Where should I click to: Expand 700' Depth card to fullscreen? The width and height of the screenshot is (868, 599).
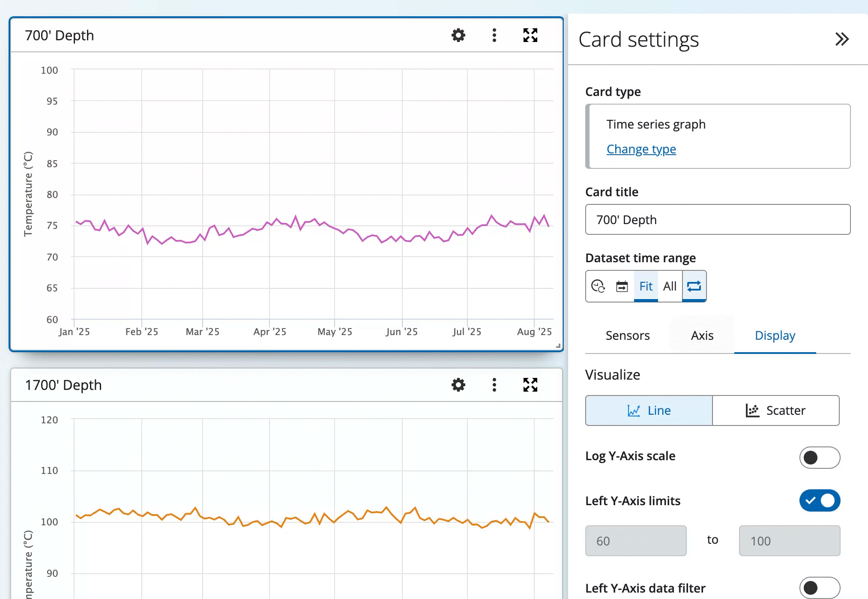530,35
